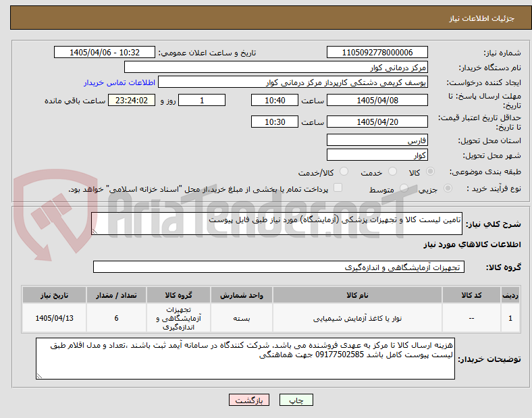This screenshot has width=532, height=418.
Task: Select the کالا radio button
Action: [x=430, y=172]
